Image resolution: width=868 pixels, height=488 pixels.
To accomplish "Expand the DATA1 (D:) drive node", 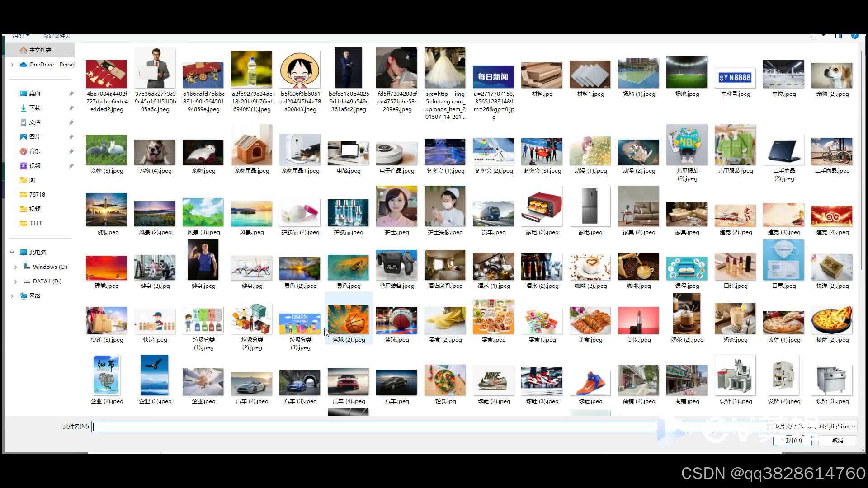I will 16,282.
